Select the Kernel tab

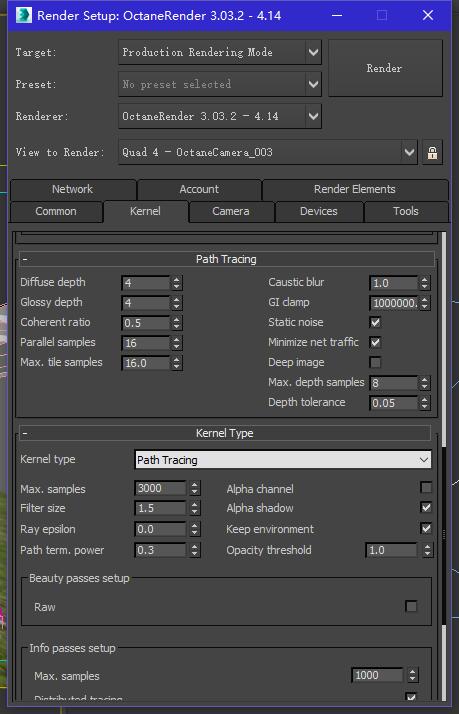click(x=146, y=211)
